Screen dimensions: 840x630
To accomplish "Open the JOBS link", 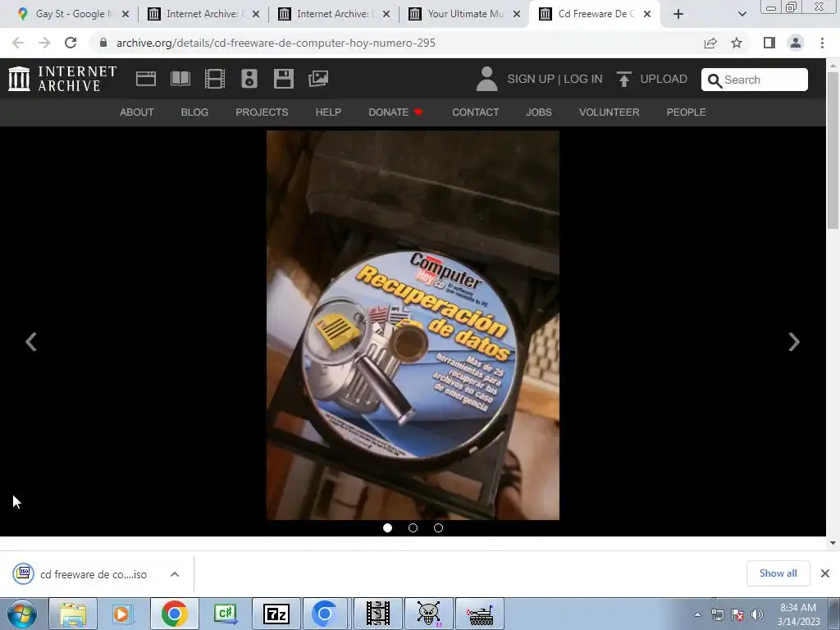I will click(x=539, y=112).
